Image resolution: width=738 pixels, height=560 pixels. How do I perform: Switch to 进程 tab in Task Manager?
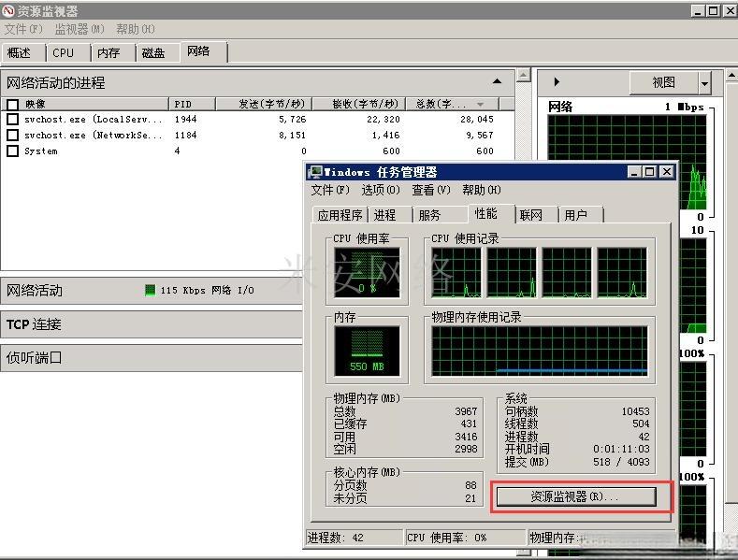390,215
